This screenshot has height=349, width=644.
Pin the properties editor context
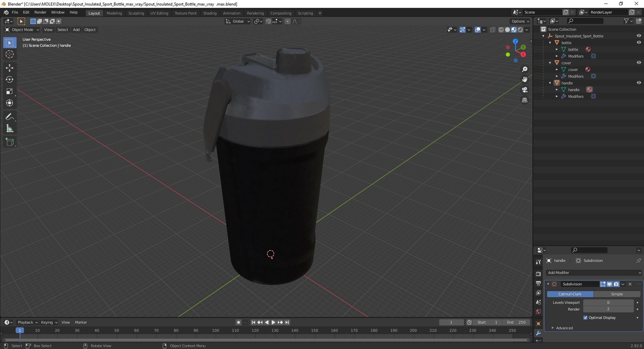(x=638, y=260)
